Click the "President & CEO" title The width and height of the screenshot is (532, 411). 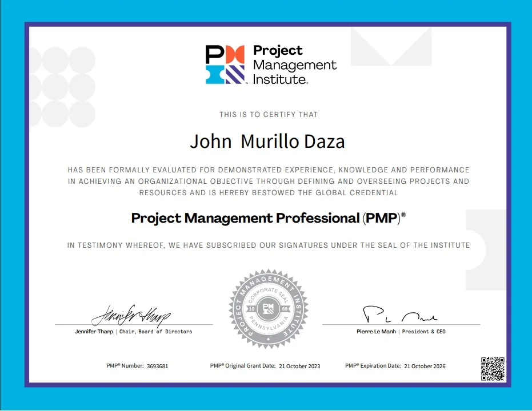coord(424,332)
